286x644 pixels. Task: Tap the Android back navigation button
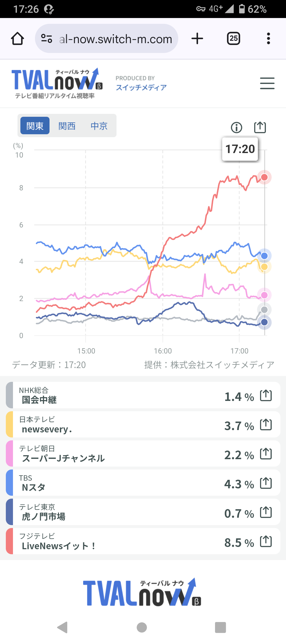62,627
